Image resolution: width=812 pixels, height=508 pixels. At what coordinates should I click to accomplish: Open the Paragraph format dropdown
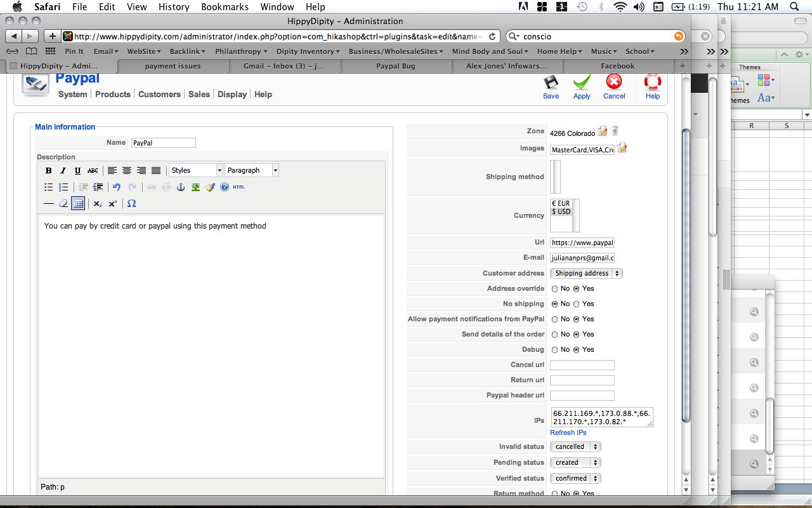252,170
